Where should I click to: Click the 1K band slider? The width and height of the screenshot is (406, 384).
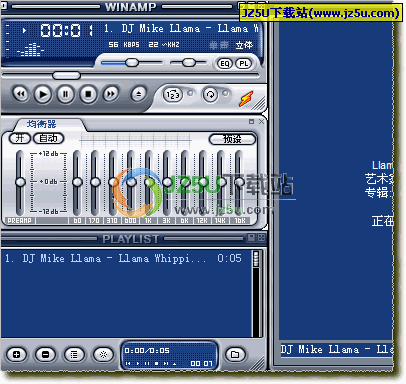(149, 182)
